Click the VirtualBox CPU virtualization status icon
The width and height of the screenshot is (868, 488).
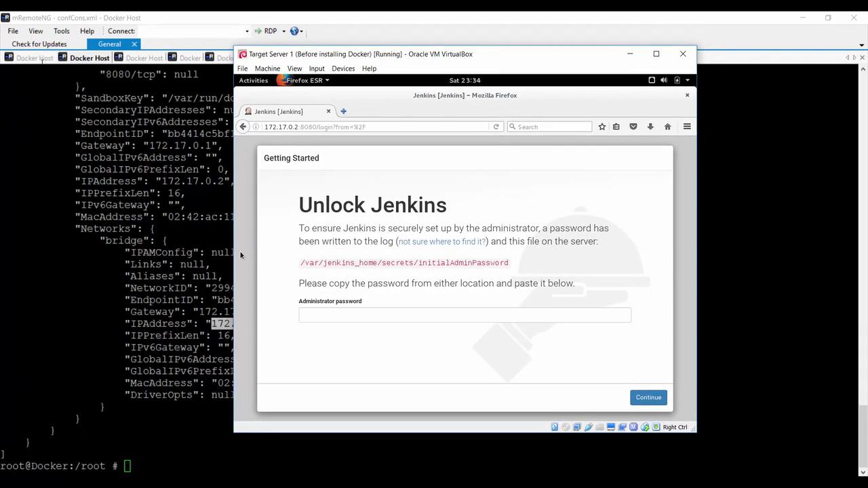[633, 427]
